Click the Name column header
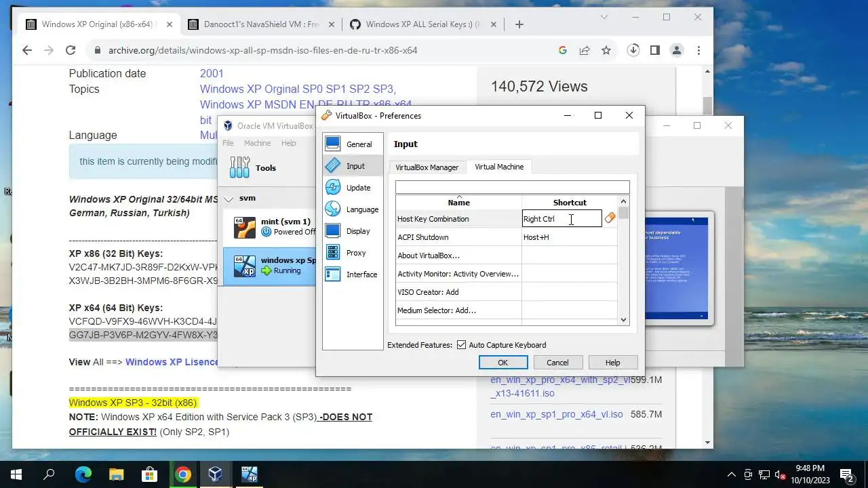The width and height of the screenshot is (868, 488). [x=459, y=202]
